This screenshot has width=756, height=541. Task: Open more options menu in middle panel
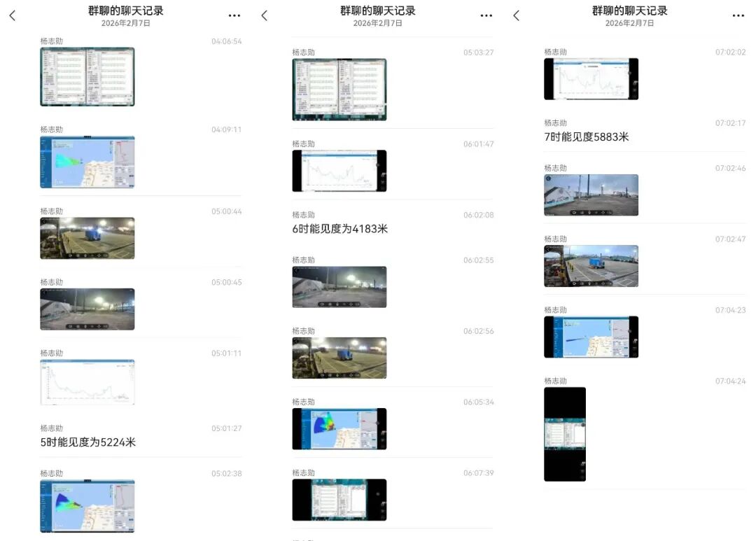tap(486, 15)
